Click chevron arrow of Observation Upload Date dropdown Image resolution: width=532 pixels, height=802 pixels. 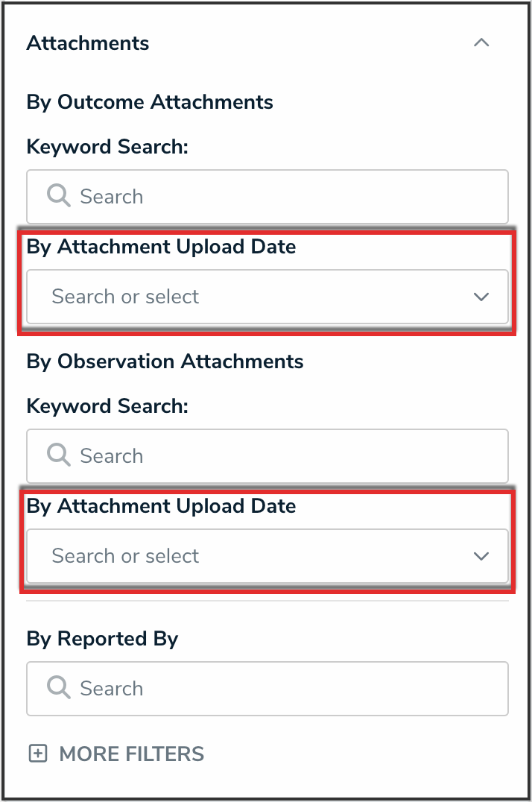tap(481, 556)
